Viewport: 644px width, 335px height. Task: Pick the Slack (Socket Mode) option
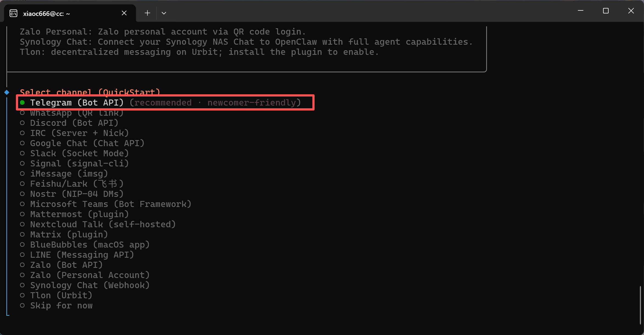79,154
